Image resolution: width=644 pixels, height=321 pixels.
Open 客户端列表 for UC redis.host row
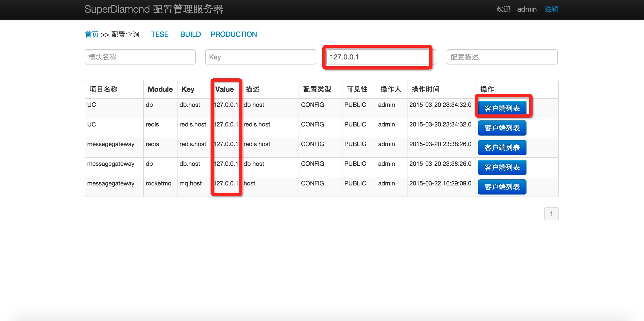502,128
